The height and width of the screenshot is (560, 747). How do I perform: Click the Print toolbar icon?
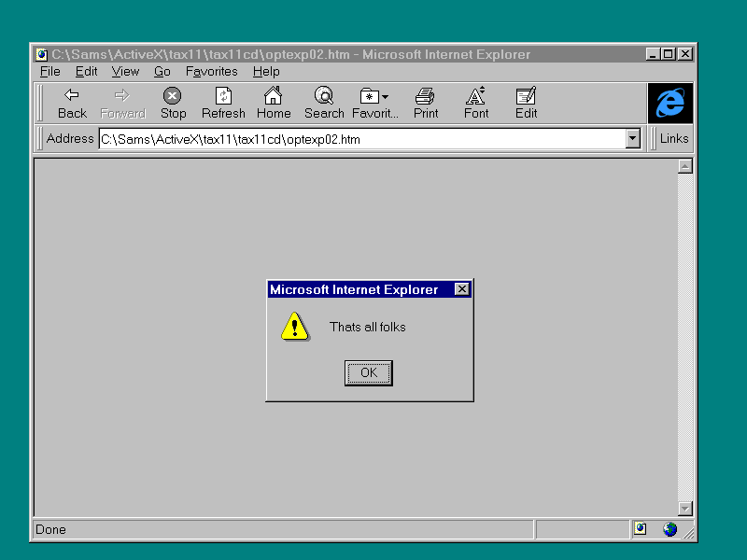pyautogui.click(x=426, y=95)
